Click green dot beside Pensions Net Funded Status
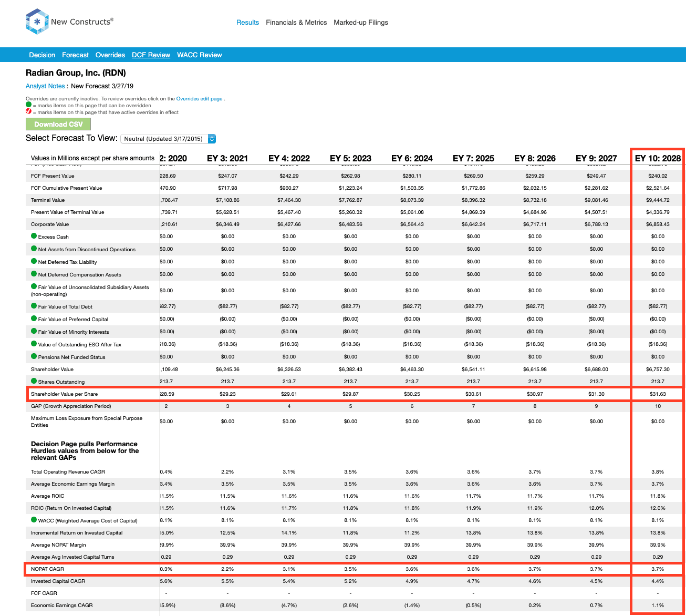 click(34, 357)
